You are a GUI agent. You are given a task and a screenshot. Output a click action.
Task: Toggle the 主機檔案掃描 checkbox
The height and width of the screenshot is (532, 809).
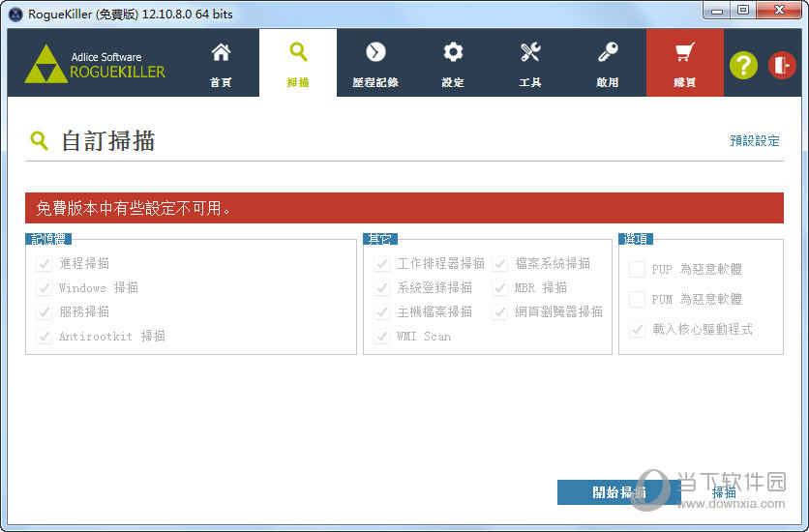tap(382, 311)
